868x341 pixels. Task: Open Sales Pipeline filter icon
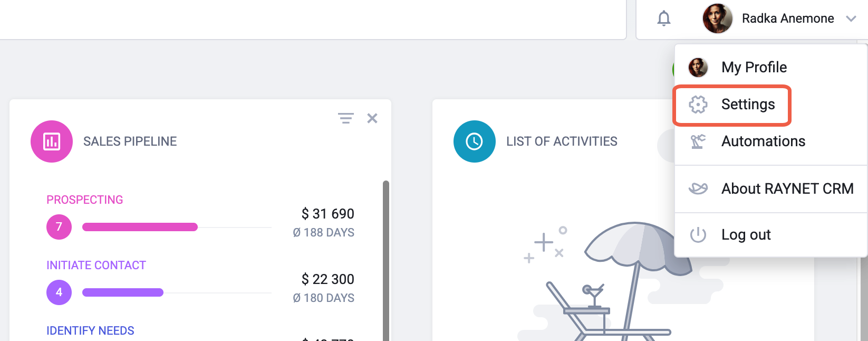[x=346, y=118]
